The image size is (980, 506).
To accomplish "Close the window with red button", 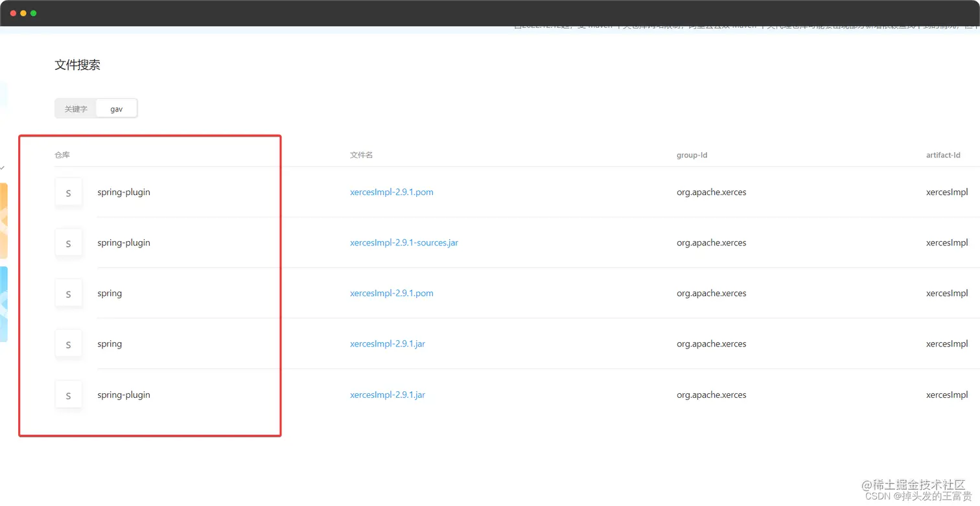I will pyautogui.click(x=13, y=13).
